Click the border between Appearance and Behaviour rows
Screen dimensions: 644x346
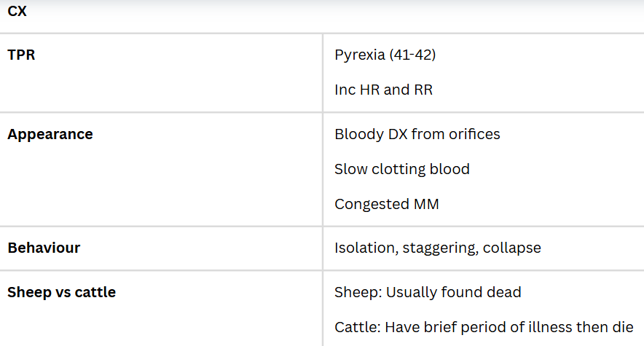pos(322,227)
